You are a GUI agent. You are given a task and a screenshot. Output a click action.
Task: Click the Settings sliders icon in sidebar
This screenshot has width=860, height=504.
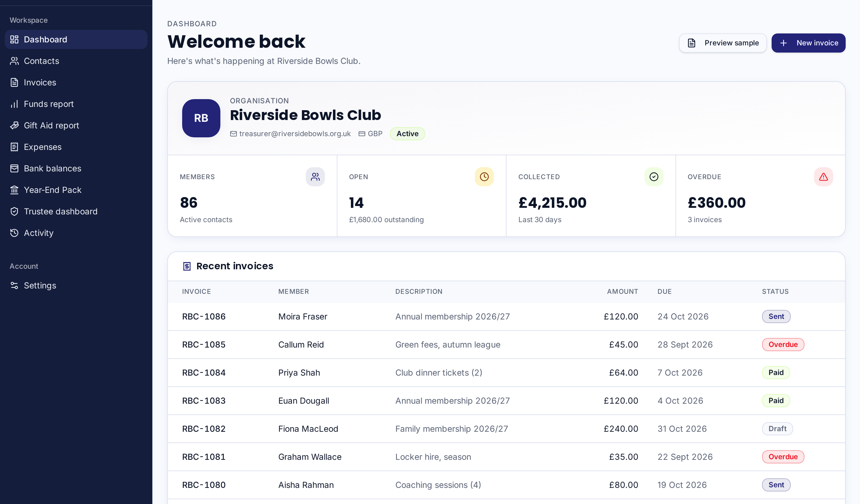click(14, 286)
